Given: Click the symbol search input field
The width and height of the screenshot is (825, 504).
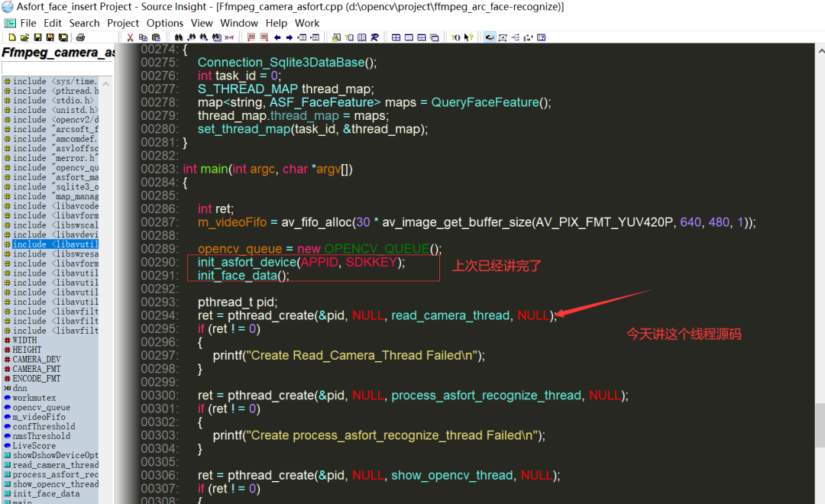Looking at the screenshot, I should [x=57, y=69].
